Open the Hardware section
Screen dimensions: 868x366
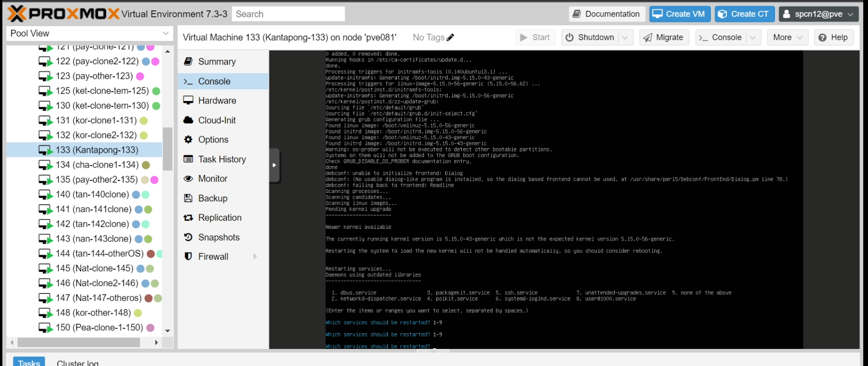point(223,101)
